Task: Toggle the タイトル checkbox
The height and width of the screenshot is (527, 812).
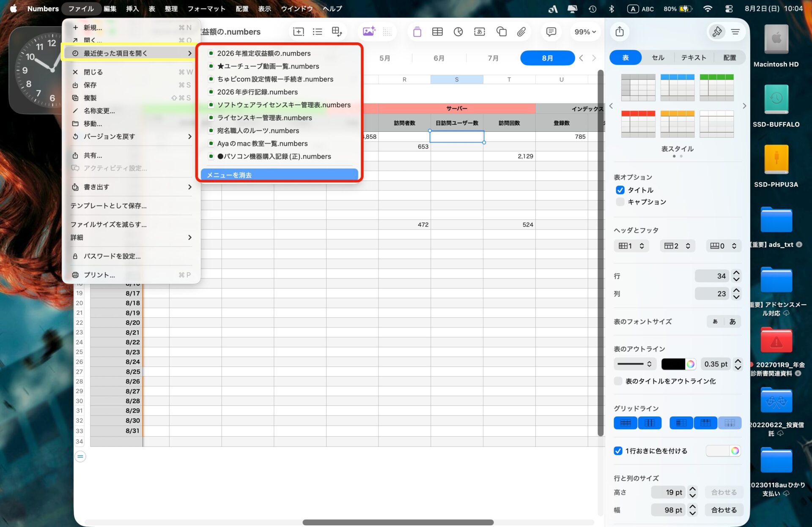Action: pos(620,190)
